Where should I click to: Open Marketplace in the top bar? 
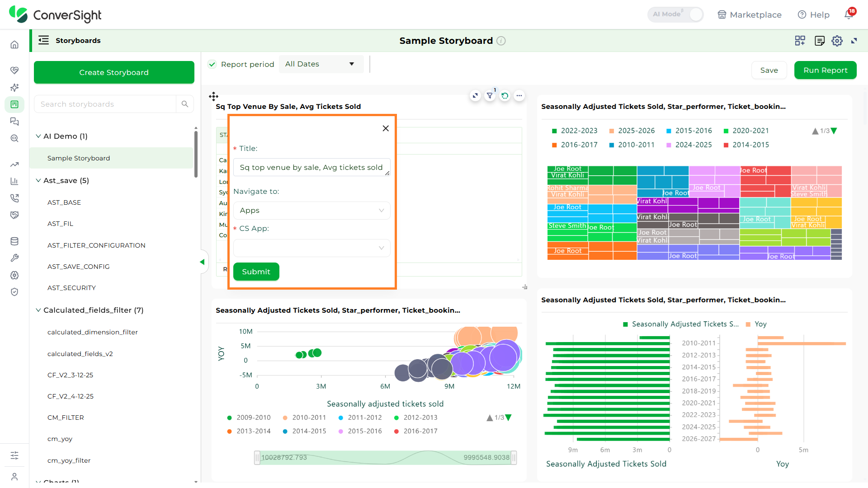(x=750, y=14)
